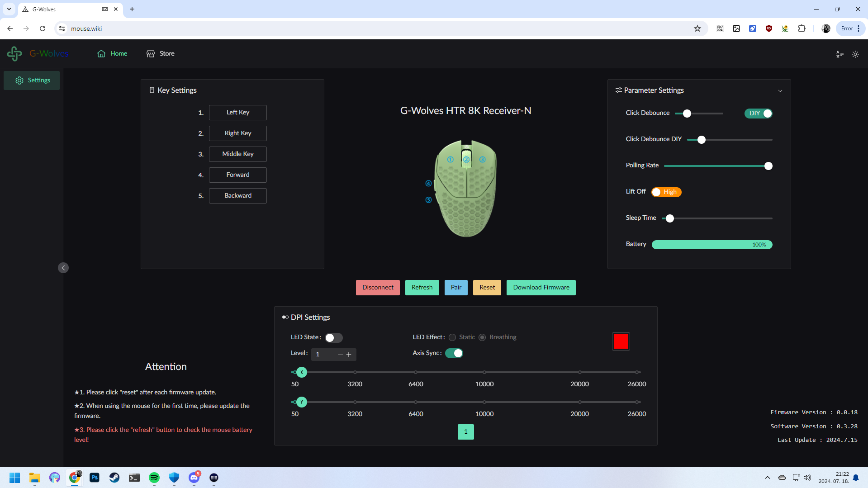Click marker 3 on the mouse image
The width and height of the screenshot is (868, 488).
pos(483,160)
